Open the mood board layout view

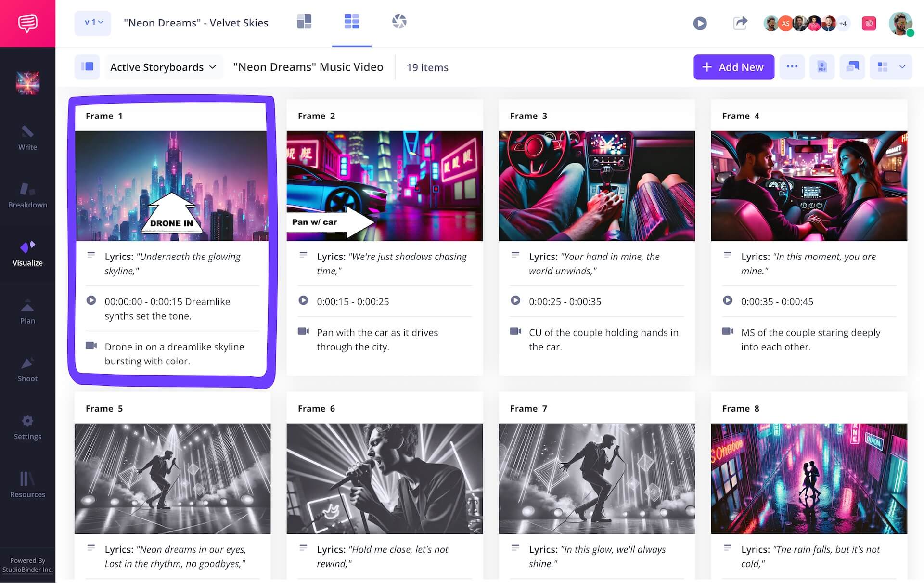(x=304, y=22)
